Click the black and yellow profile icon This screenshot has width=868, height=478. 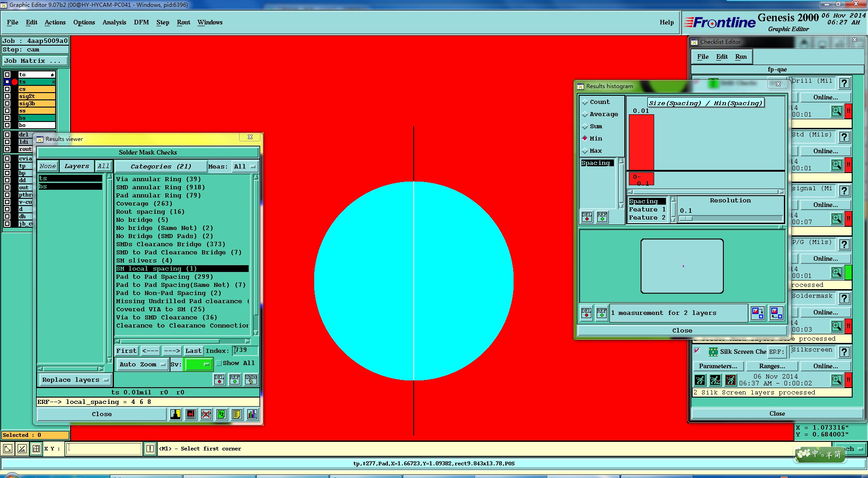tap(175, 414)
